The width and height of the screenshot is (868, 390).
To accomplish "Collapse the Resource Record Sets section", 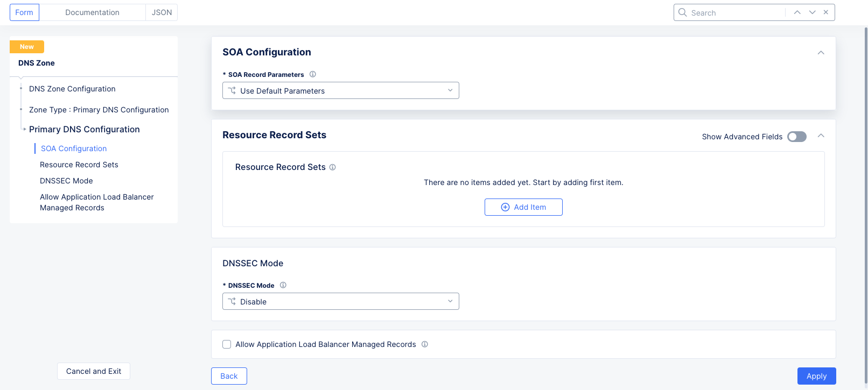I will [x=821, y=136].
